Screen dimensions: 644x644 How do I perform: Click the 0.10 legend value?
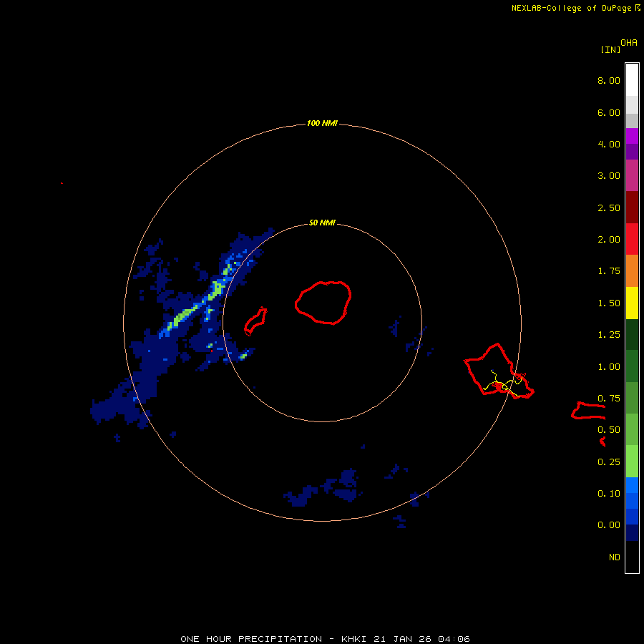point(609,494)
